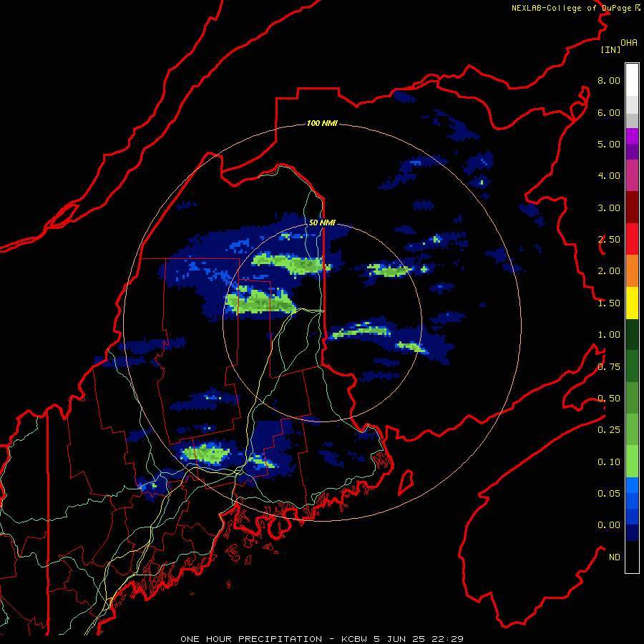Click the 2.00 legend value

pyautogui.click(x=609, y=271)
